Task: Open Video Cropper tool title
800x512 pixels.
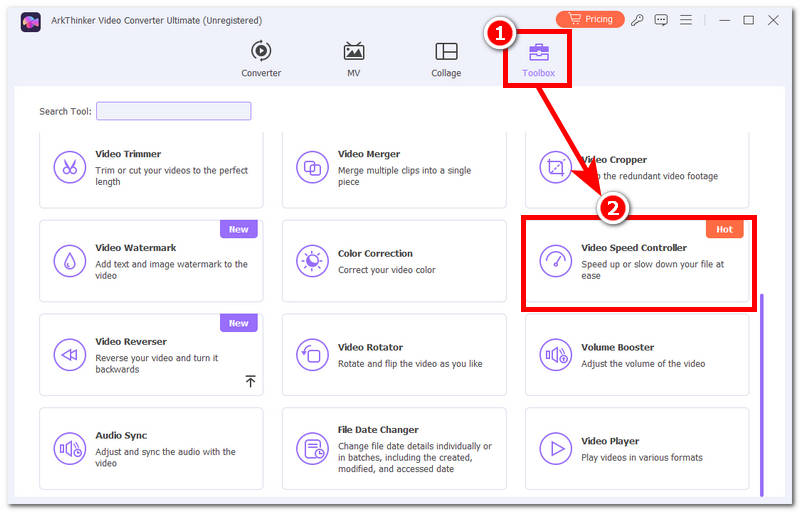Action: pyautogui.click(x=614, y=160)
